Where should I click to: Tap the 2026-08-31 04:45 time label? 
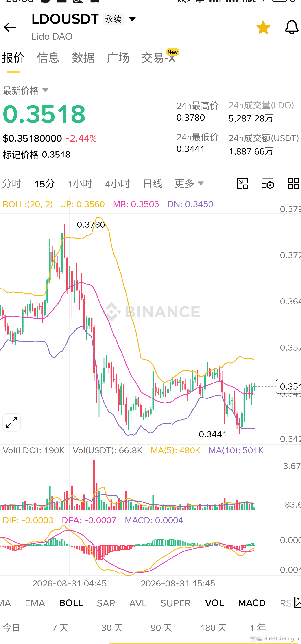(69, 584)
